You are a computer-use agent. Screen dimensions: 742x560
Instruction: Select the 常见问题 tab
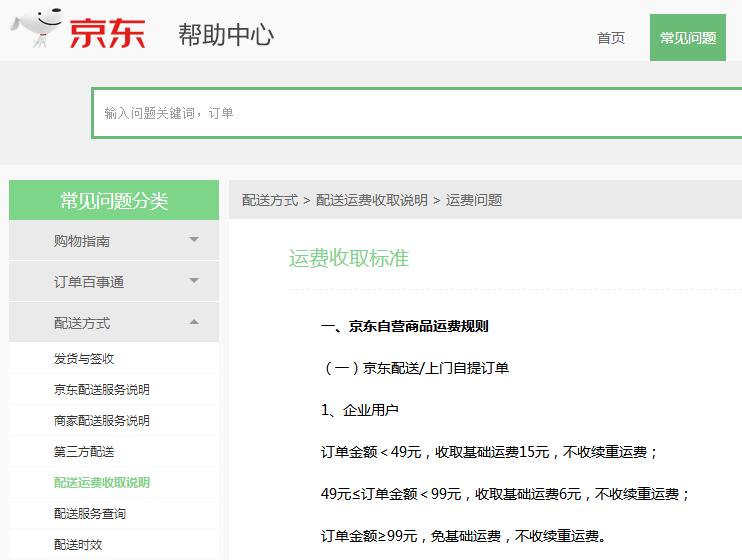tap(688, 37)
